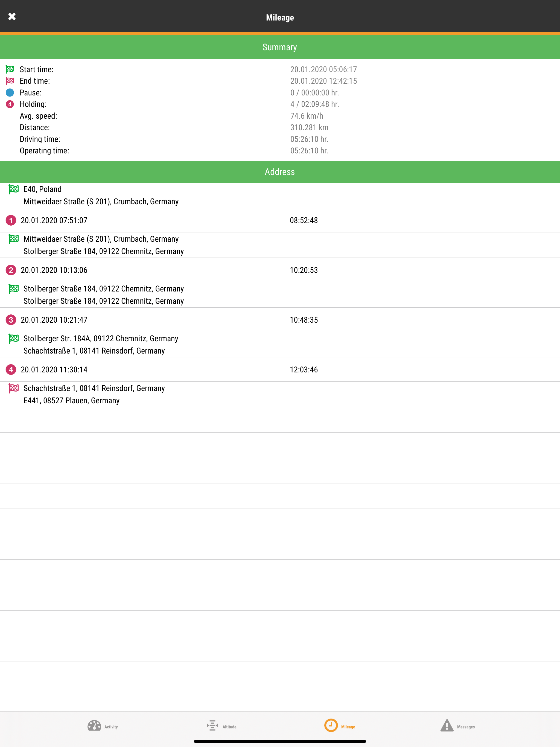560x747 pixels.
Task: Click the end time 08:52:48
Action: (x=304, y=221)
